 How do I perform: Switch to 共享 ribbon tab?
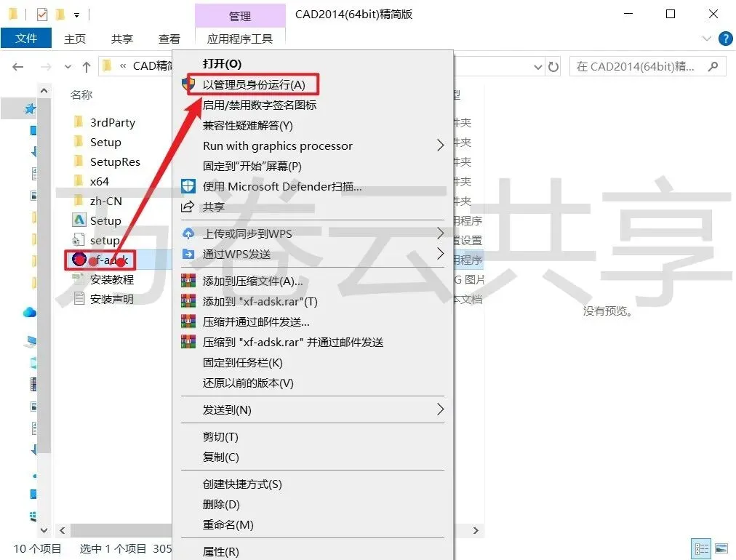click(122, 39)
